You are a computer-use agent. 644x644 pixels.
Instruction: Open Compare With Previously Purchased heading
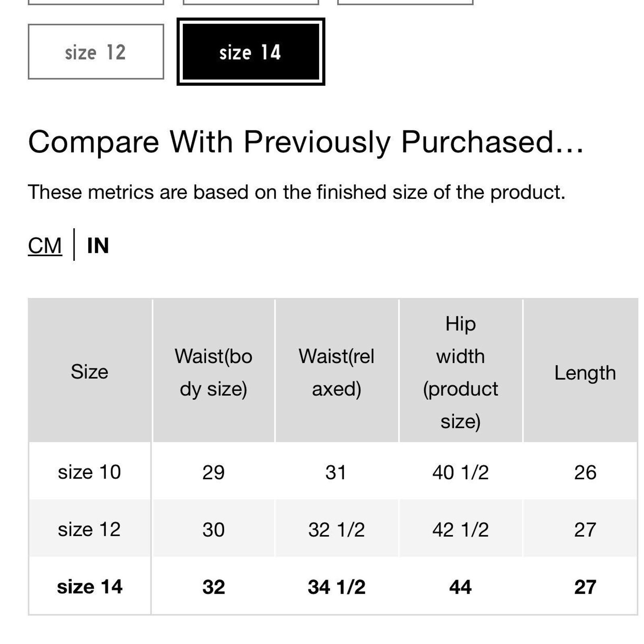pyautogui.click(x=306, y=142)
